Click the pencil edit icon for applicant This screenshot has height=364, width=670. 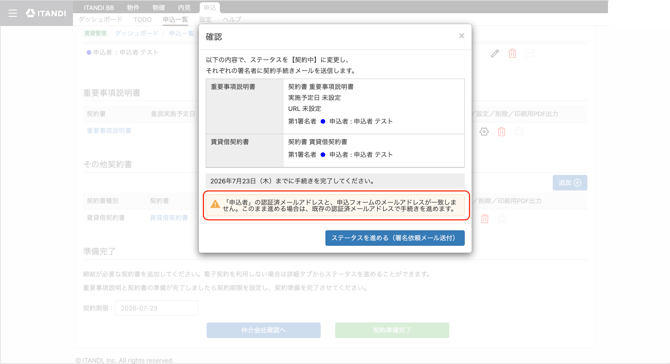click(x=495, y=53)
